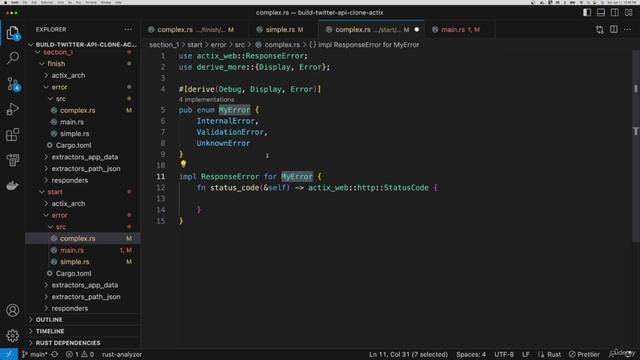Viewport: 640px width, 360px height.
Task: Click 'UnknownError' in the code
Action: 223,143
